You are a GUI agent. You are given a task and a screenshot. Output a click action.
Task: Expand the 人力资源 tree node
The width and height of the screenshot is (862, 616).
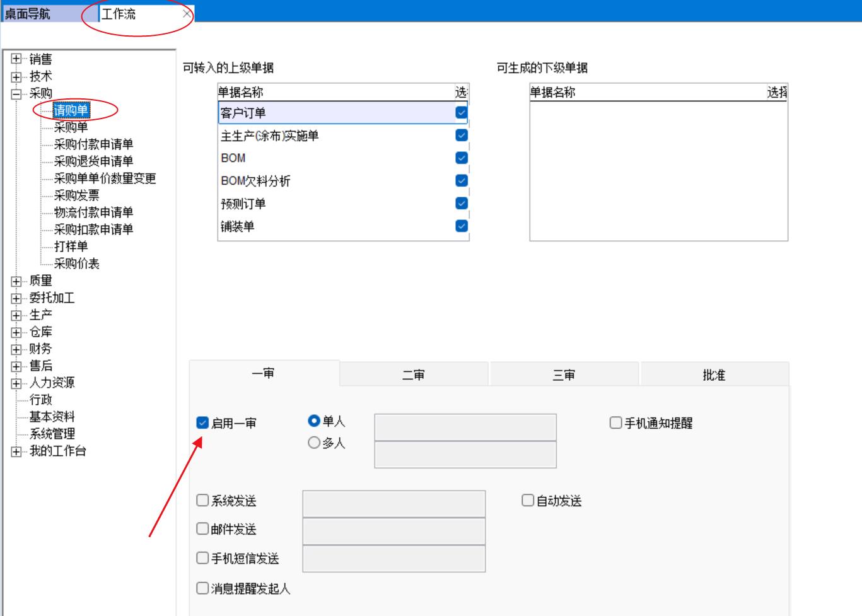pyautogui.click(x=16, y=383)
